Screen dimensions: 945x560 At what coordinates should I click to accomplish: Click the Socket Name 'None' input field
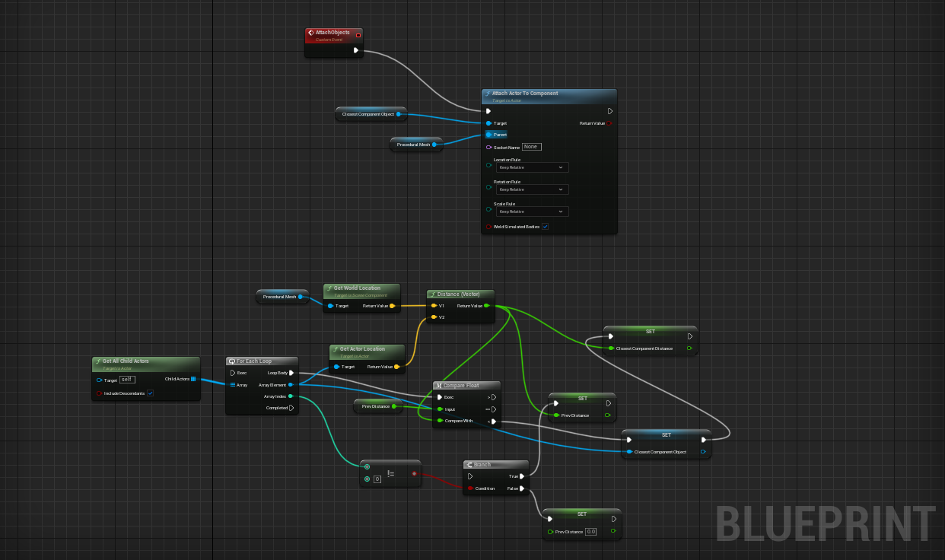pyautogui.click(x=531, y=147)
